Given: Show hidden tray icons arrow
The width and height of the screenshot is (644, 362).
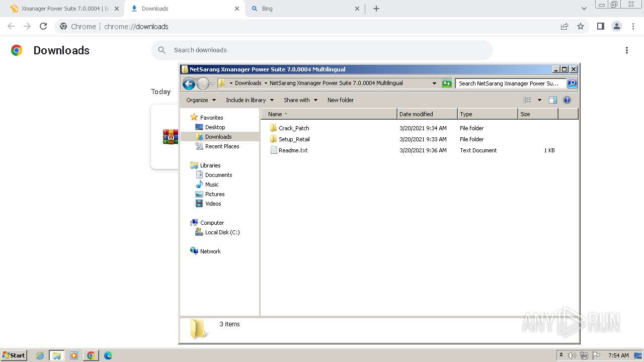Looking at the screenshot, I should click(561, 355).
